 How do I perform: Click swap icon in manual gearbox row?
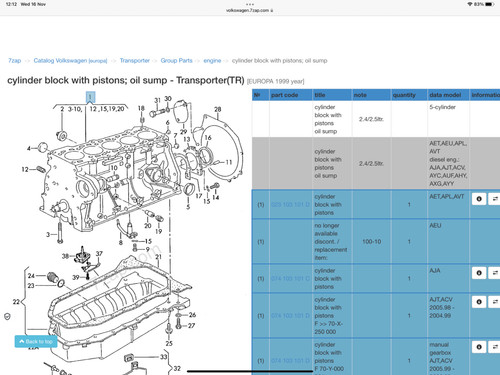click(x=495, y=347)
